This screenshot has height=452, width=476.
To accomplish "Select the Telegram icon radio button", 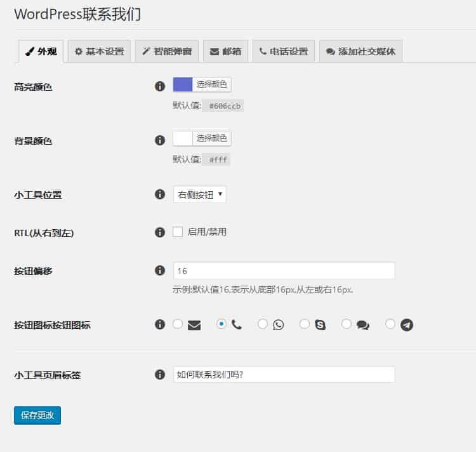I will click(390, 324).
